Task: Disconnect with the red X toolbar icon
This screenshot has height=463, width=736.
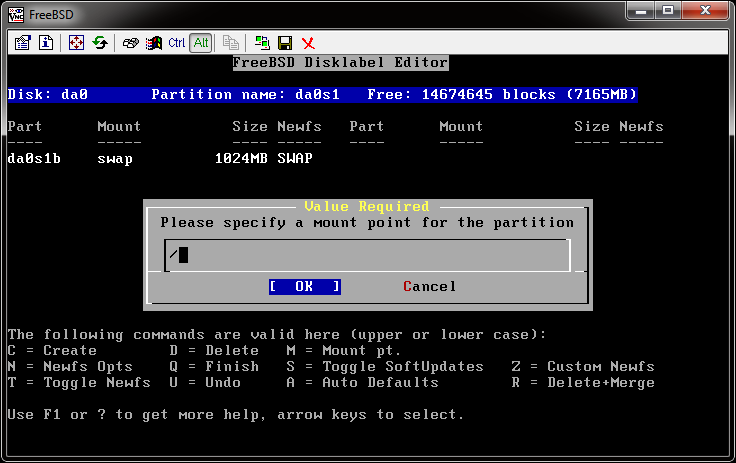Action: coord(308,43)
